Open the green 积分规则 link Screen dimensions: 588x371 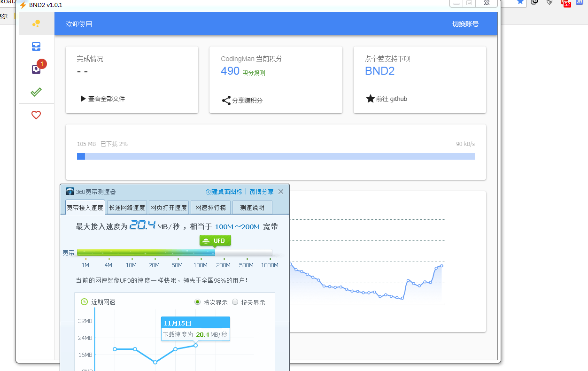coord(254,73)
